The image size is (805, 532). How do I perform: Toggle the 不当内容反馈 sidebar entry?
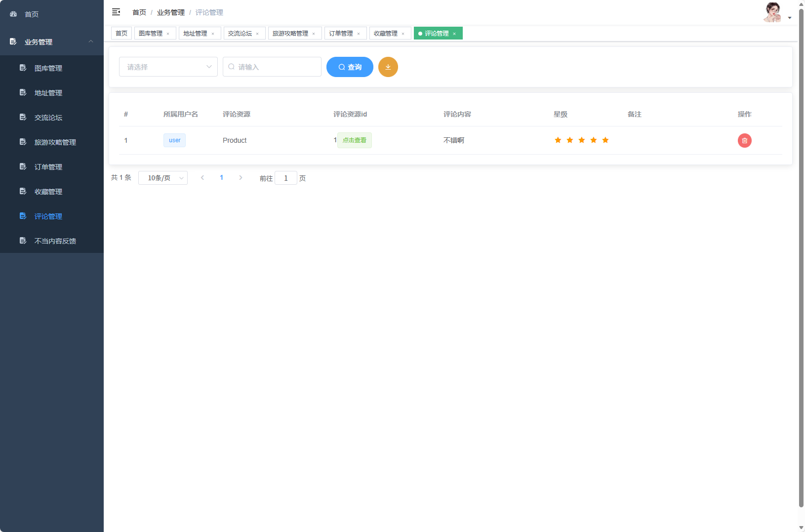pyautogui.click(x=54, y=241)
